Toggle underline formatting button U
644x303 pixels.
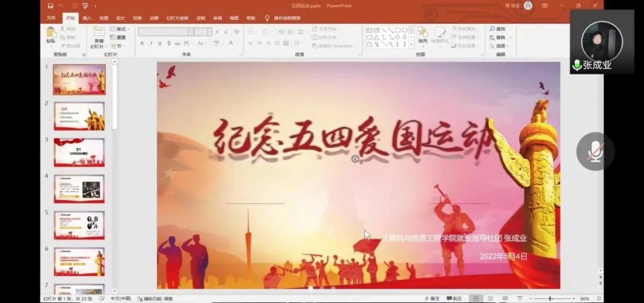coord(160,44)
